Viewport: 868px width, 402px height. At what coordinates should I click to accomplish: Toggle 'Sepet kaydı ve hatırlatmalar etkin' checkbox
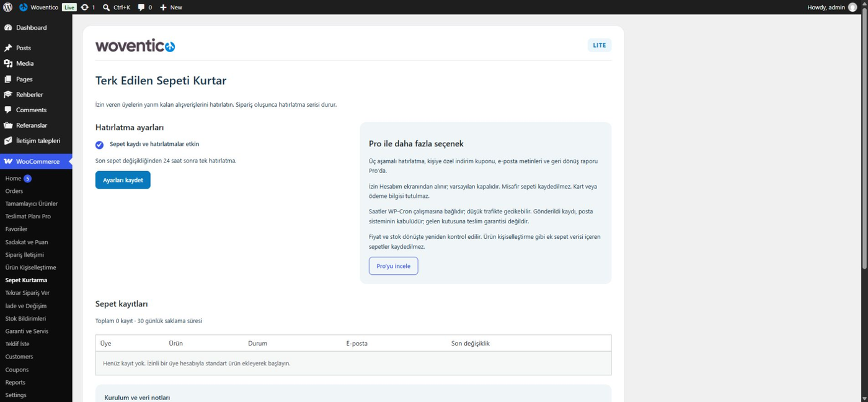99,145
